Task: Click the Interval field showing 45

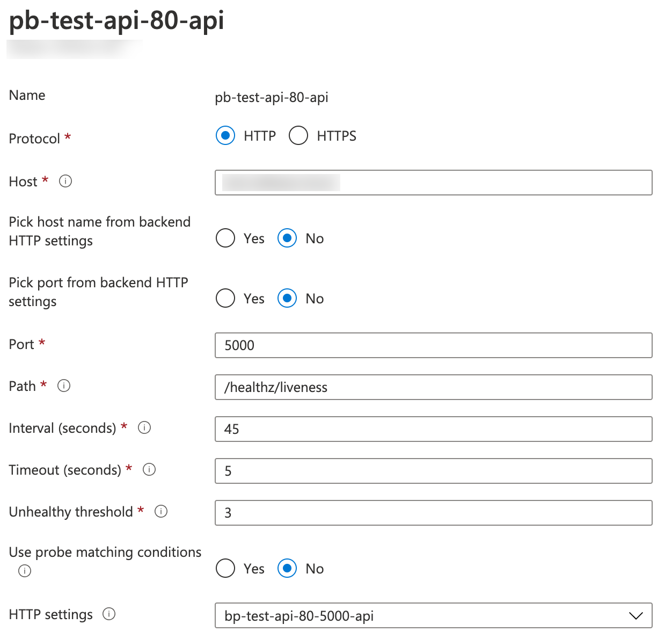Action: point(433,429)
